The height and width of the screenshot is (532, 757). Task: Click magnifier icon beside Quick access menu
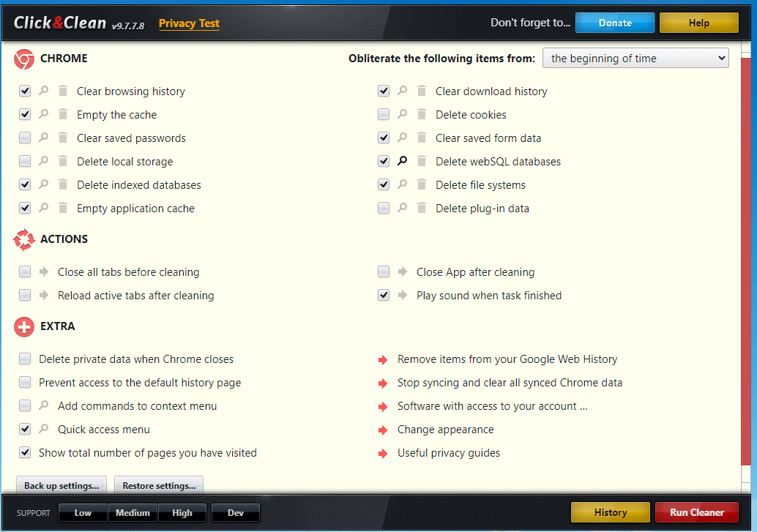[x=44, y=430]
